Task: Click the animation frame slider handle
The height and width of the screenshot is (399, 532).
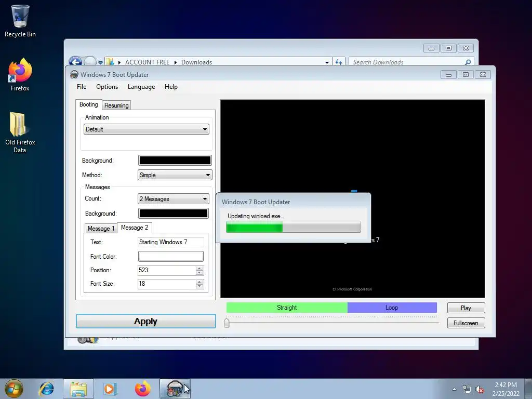Action: (x=227, y=322)
